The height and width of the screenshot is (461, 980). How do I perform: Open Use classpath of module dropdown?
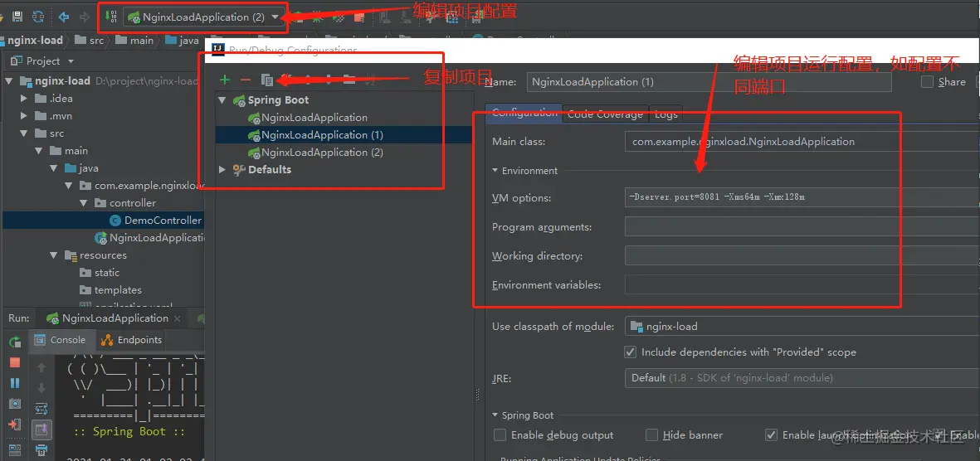point(802,326)
